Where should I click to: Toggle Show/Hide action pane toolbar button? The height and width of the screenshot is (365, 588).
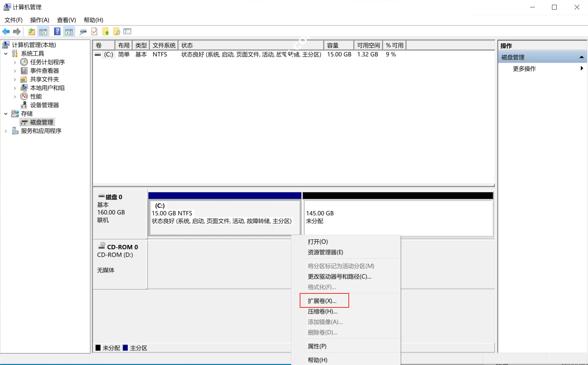click(x=69, y=32)
